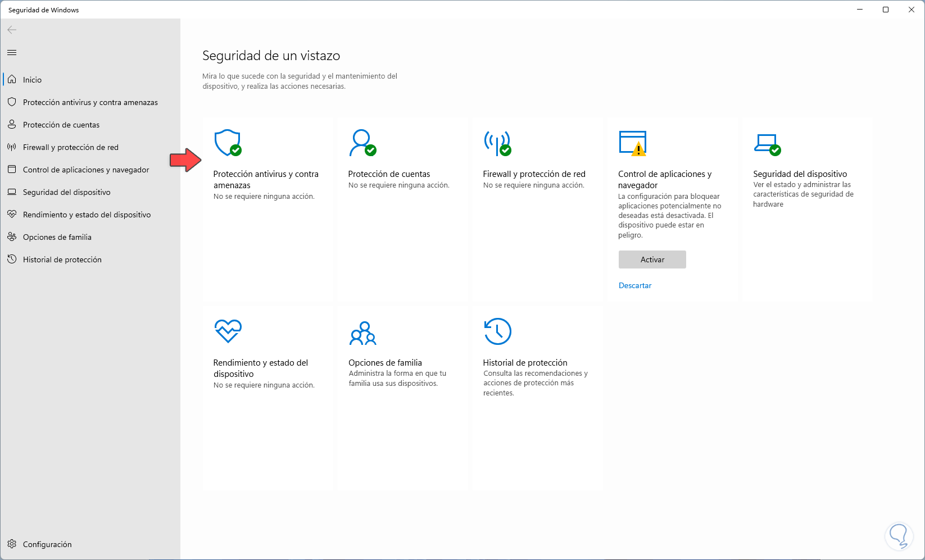Select Opciones de familia in the sidebar
Screen dimensions: 925x560
57,237
